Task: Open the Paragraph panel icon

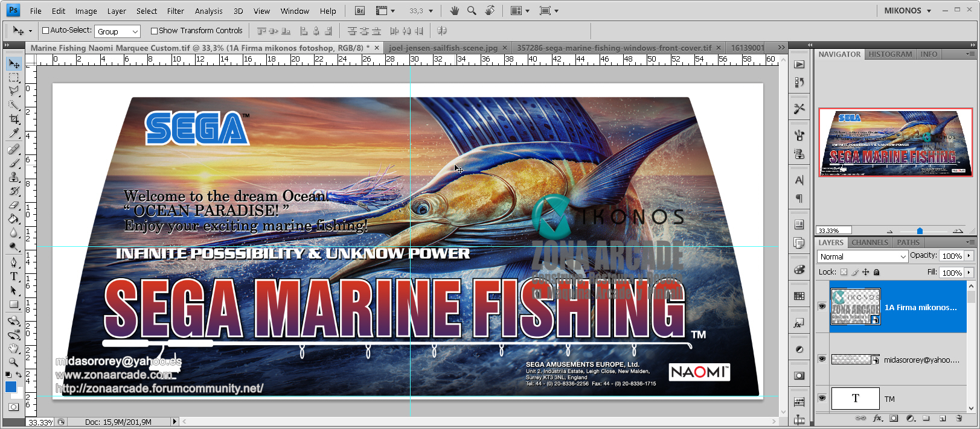Action: (x=799, y=198)
